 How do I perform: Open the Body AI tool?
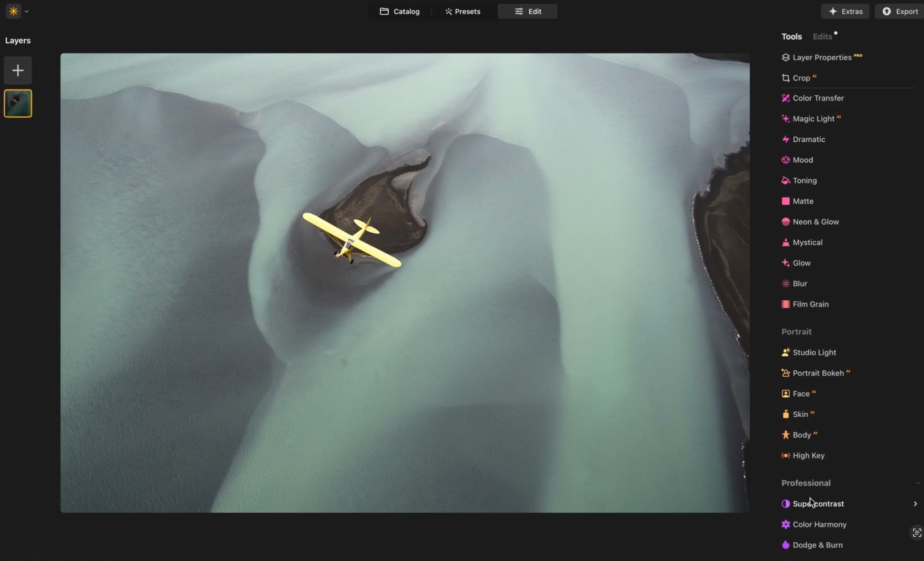tap(799, 435)
